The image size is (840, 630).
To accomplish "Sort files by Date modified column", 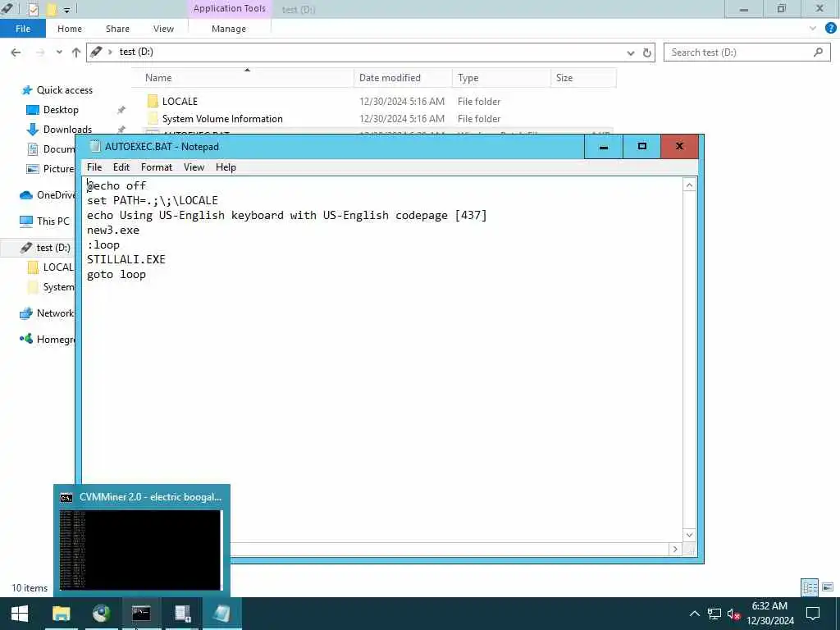I will [x=403, y=78].
